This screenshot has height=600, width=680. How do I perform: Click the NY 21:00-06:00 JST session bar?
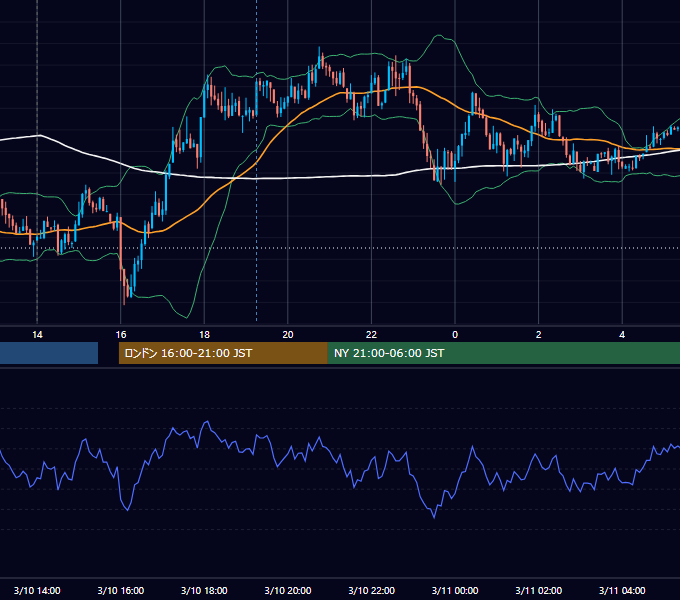tap(503, 353)
